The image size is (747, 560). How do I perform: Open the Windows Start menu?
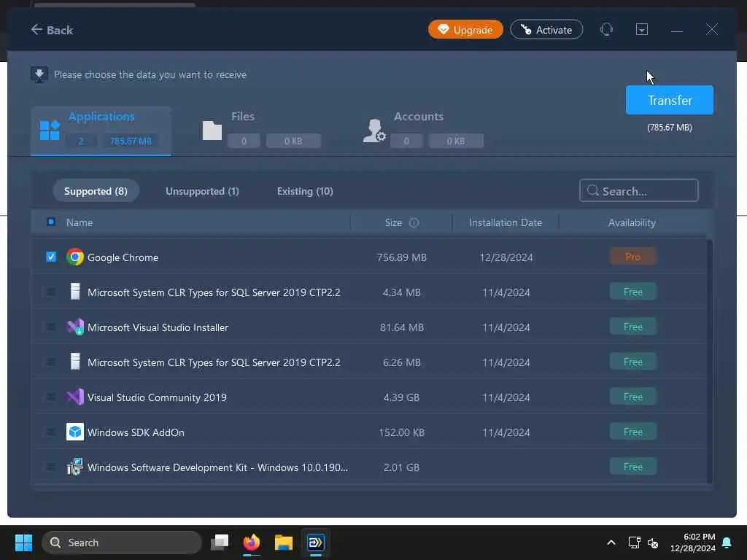click(23, 542)
